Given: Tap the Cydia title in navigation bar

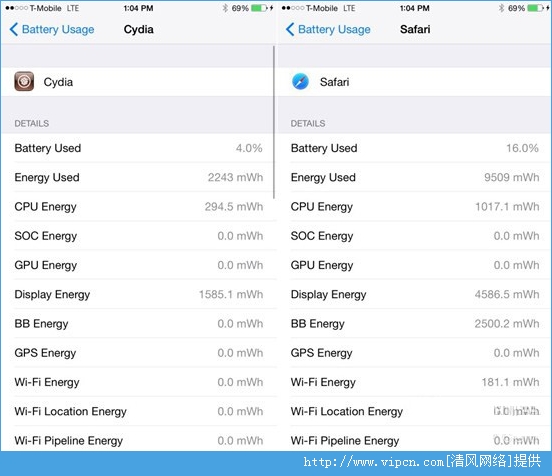Looking at the screenshot, I should pos(139,30).
